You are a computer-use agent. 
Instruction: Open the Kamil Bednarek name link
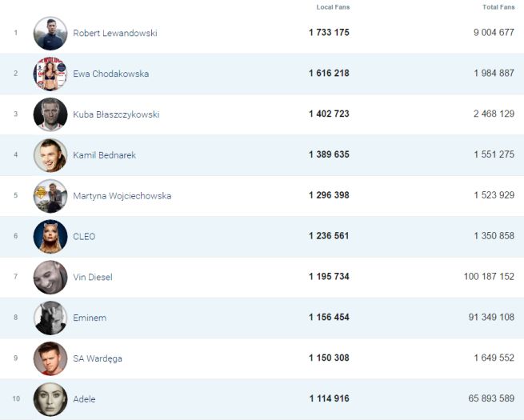click(104, 155)
